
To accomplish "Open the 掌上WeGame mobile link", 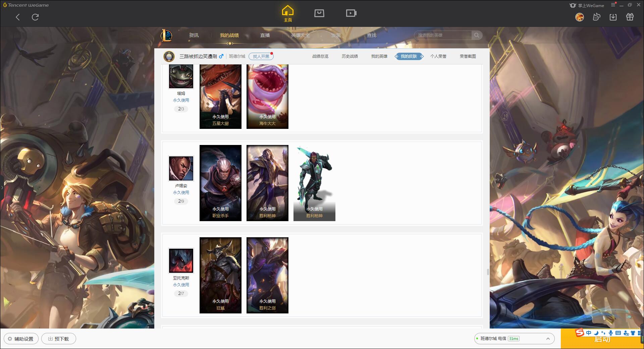I will 587,5.
